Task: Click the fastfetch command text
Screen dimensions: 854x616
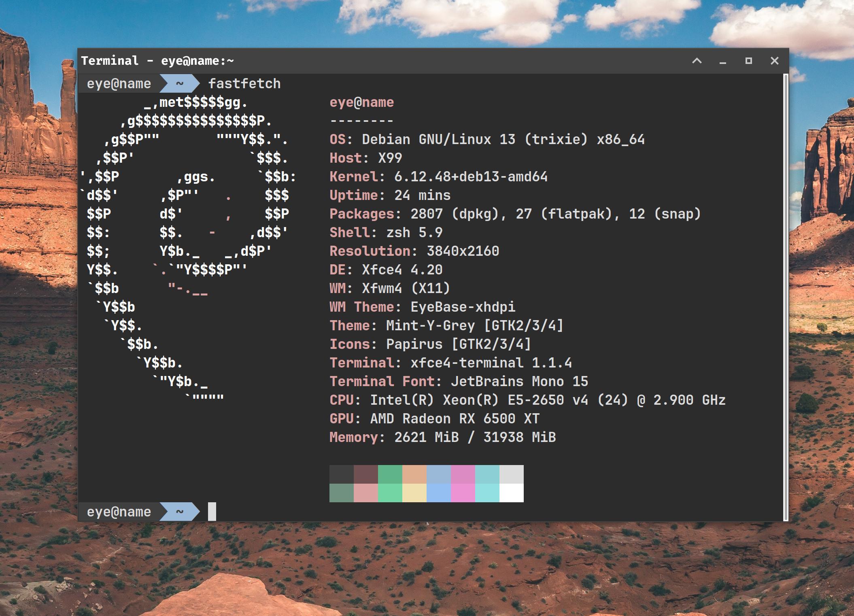Action: pos(244,84)
